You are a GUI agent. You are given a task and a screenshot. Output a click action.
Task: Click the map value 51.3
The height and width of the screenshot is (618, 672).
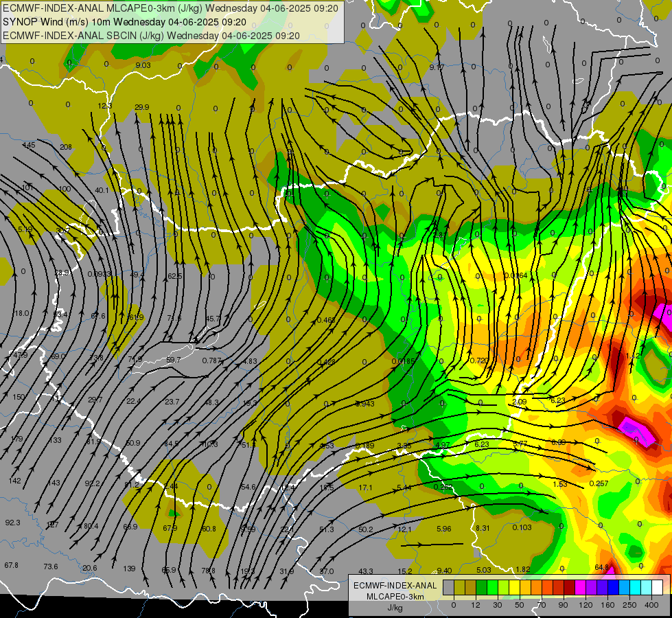click(x=326, y=529)
